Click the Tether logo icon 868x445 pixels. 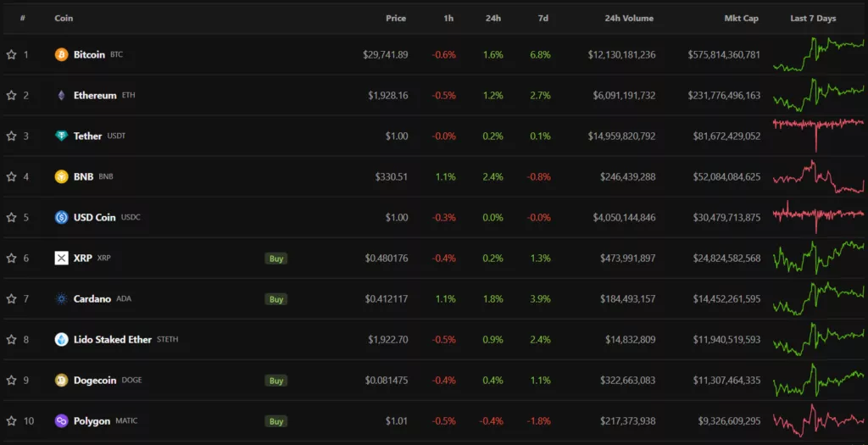(x=61, y=136)
